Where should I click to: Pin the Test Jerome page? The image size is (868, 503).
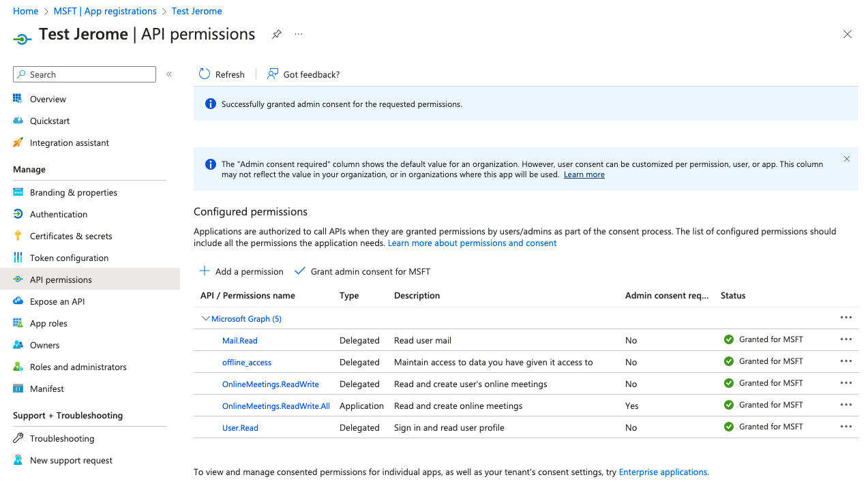[277, 34]
